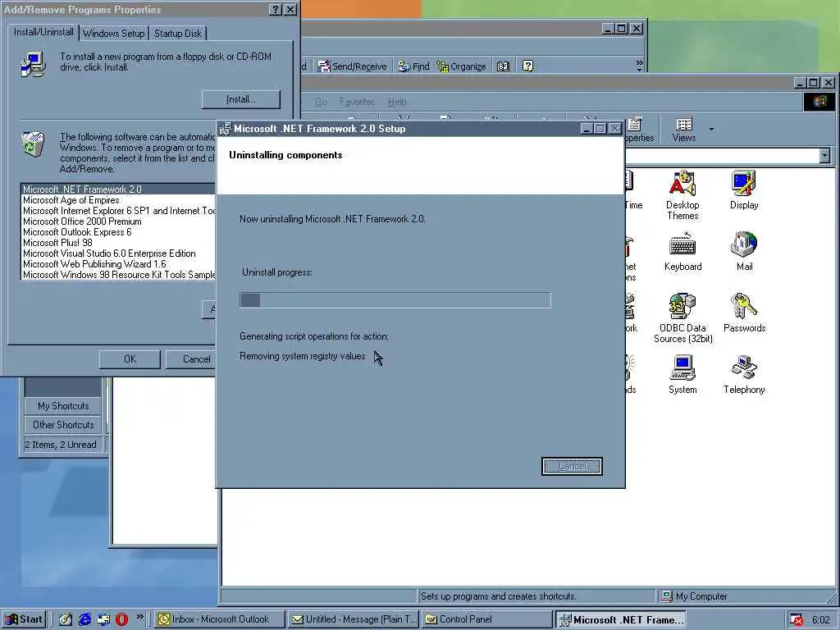Switch to Microsoft .NET Framework taskbar button
Image resolution: width=840 pixels, height=630 pixels.
620,619
